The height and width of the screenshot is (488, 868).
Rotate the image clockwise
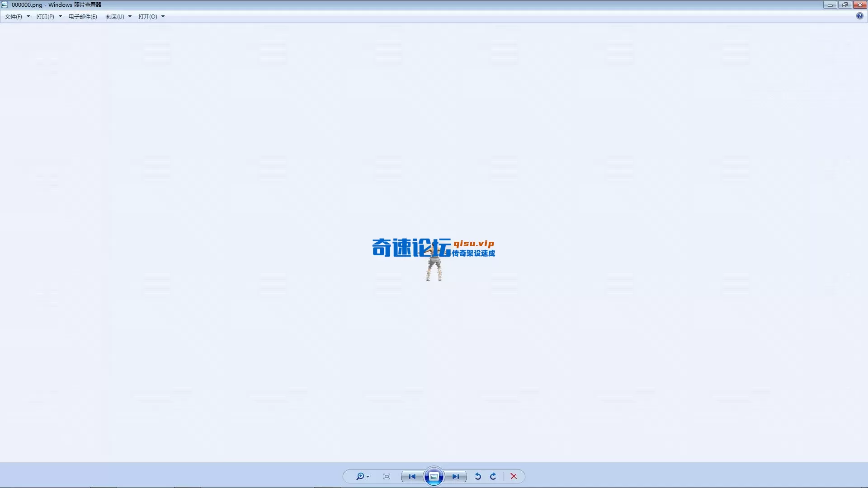[493, 476]
